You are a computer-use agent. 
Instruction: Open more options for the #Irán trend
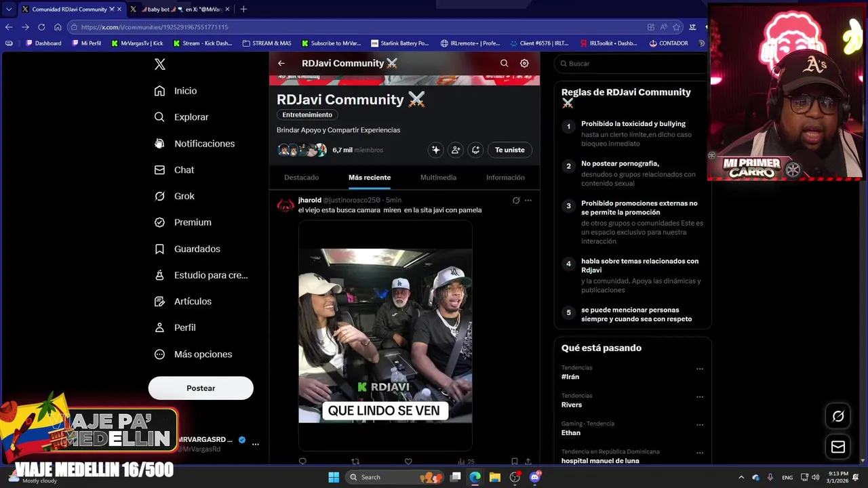tap(700, 369)
